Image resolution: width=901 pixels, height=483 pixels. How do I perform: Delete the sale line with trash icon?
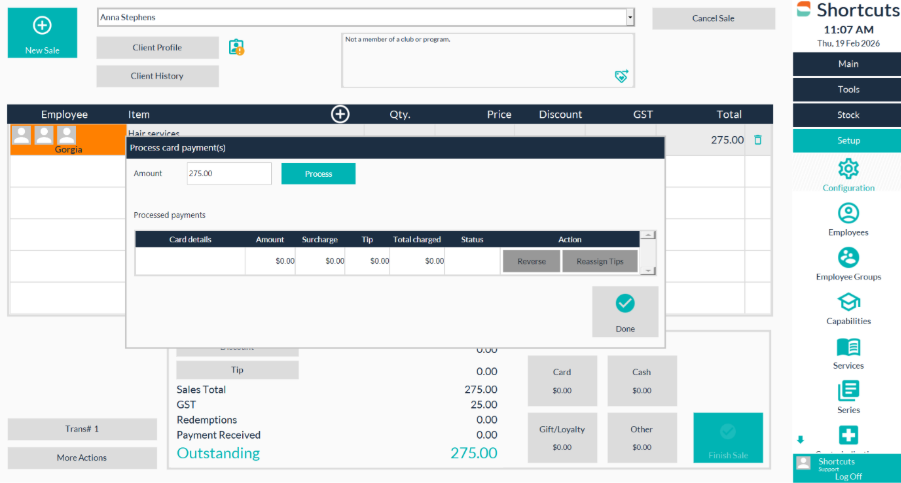(758, 140)
